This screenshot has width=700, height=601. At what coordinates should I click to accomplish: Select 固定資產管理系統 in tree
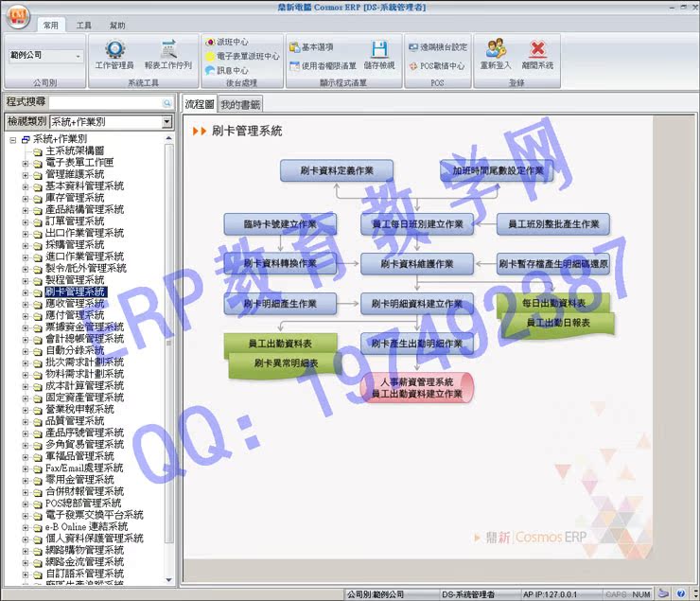(x=84, y=398)
